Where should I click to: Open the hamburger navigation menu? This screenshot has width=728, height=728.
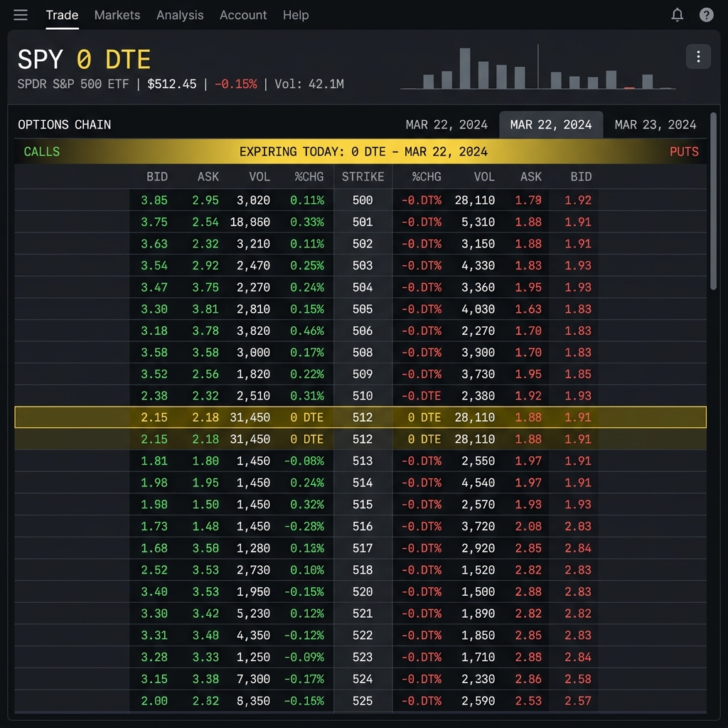(x=21, y=15)
